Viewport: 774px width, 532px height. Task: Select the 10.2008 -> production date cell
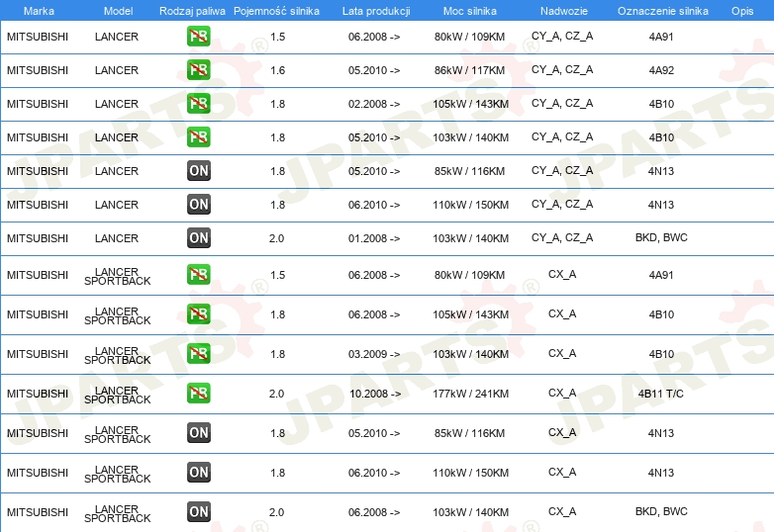[375, 394]
